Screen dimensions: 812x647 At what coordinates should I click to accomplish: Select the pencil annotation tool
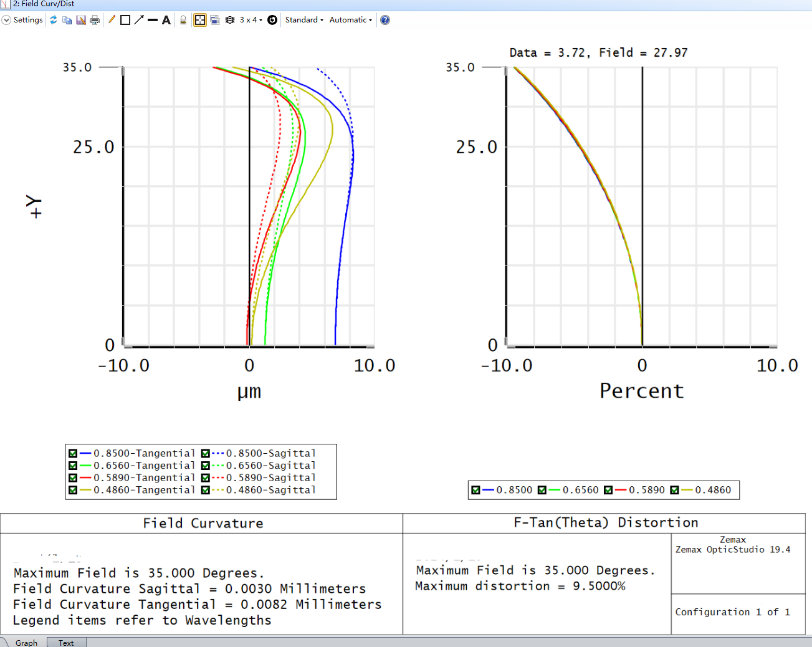112,20
